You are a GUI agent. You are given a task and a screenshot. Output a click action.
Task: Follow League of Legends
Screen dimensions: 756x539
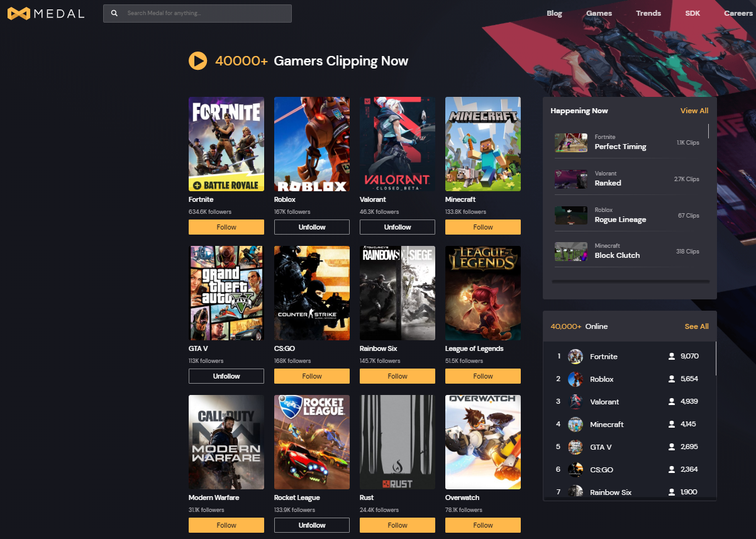point(483,376)
